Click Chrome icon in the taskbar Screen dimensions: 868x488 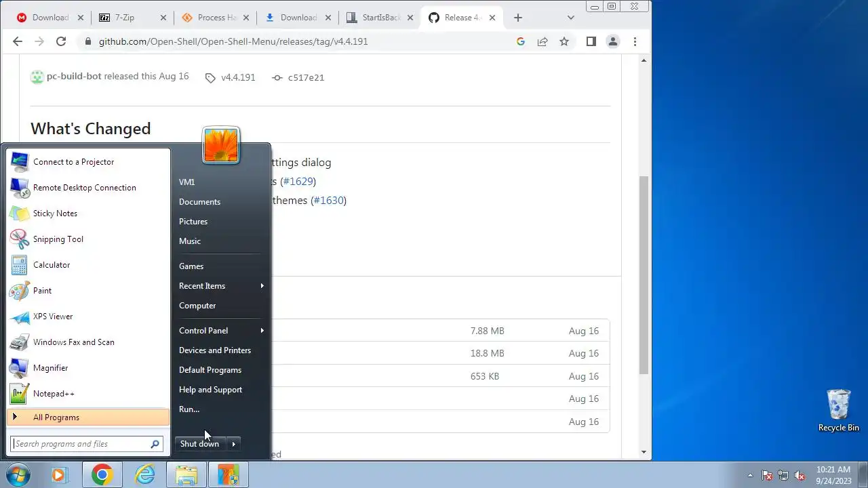(x=102, y=475)
